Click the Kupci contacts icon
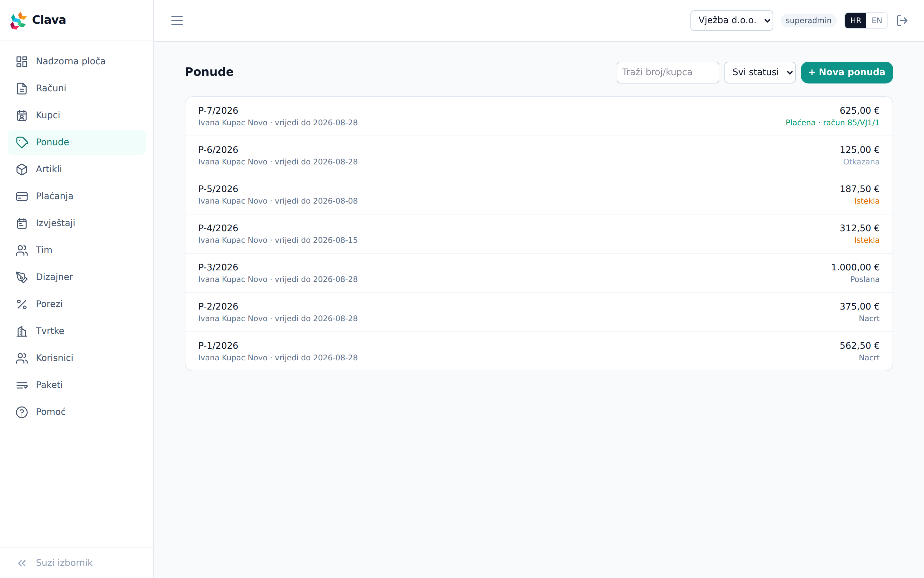This screenshot has height=578, width=924. tap(22, 116)
